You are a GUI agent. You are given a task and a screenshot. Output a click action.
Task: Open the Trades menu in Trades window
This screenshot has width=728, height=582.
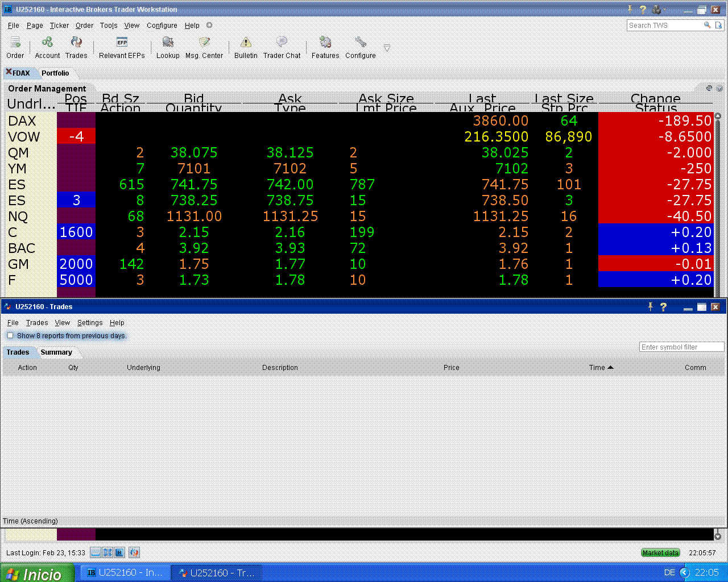(x=37, y=322)
